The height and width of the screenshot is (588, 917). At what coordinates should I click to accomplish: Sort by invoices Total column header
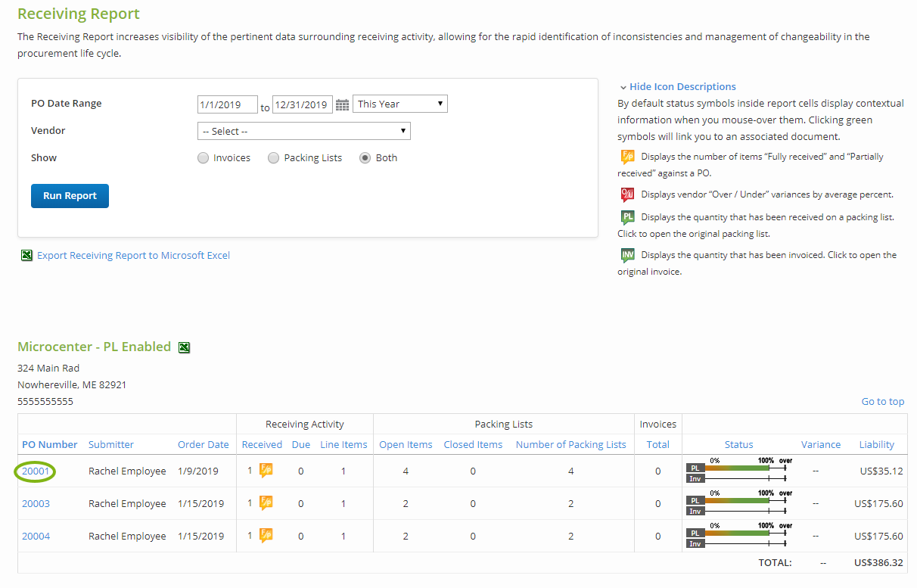[x=658, y=445]
